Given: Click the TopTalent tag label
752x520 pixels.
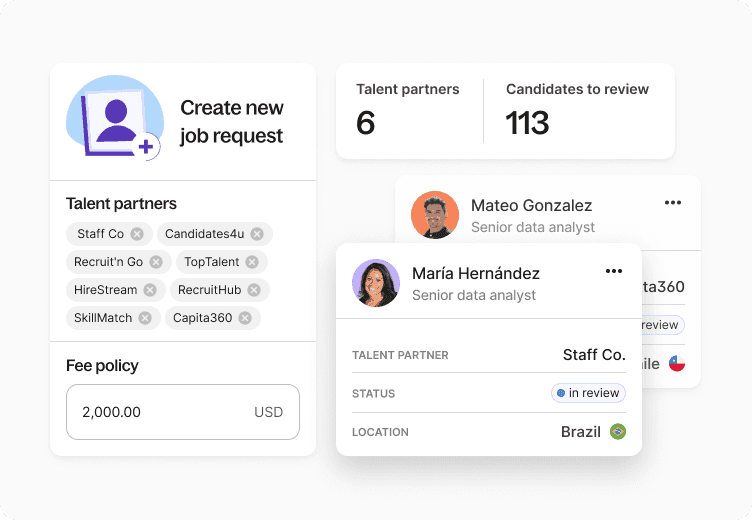Looking at the screenshot, I should (x=212, y=262).
